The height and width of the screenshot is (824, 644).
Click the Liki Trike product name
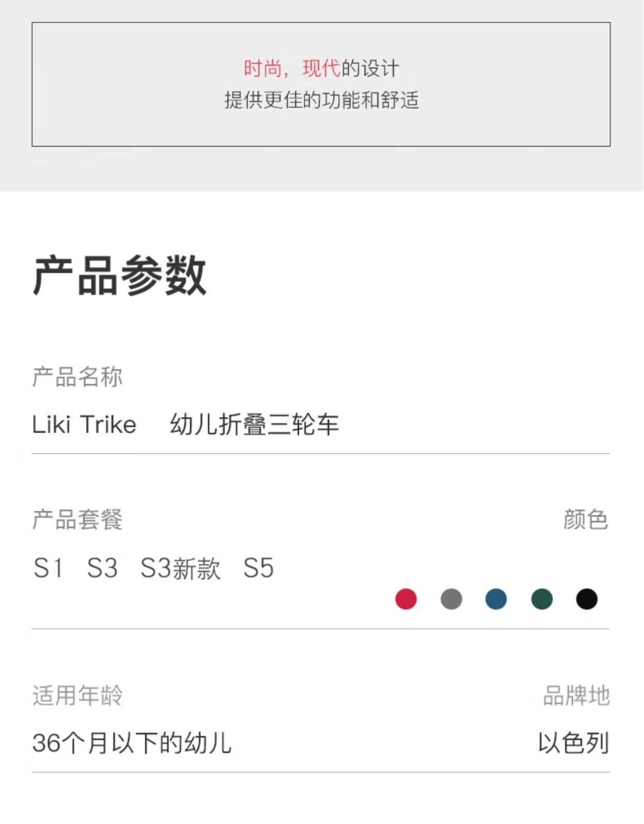84,425
